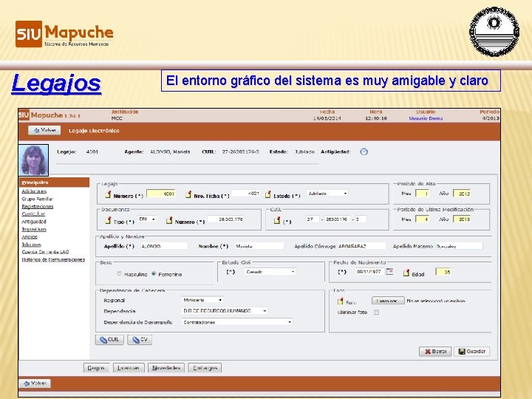Click the Examinar file button
532x399 pixels.
point(388,301)
